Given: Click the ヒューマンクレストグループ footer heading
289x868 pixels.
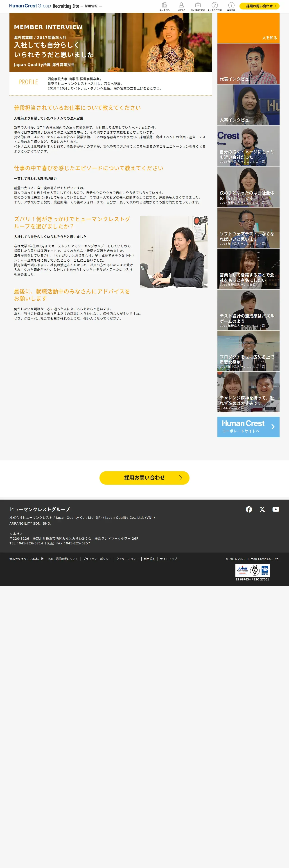Looking at the screenshot, I should coord(40,509).
